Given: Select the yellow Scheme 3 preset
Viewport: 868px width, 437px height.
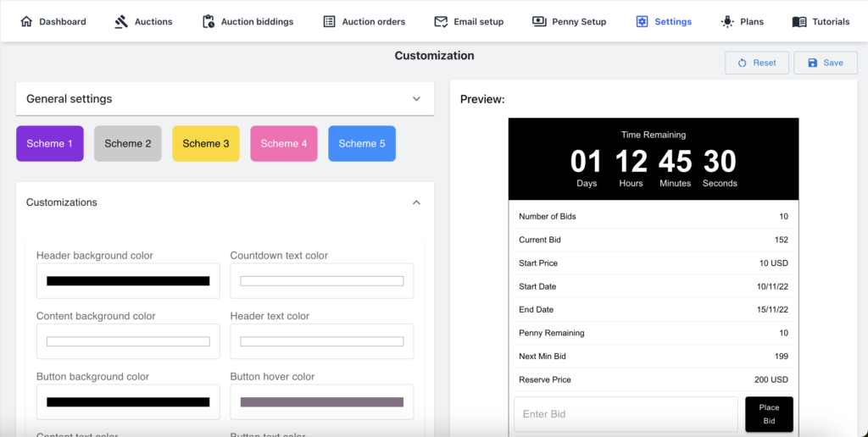Looking at the screenshot, I should pyautogui.click(x=206, y=143).
